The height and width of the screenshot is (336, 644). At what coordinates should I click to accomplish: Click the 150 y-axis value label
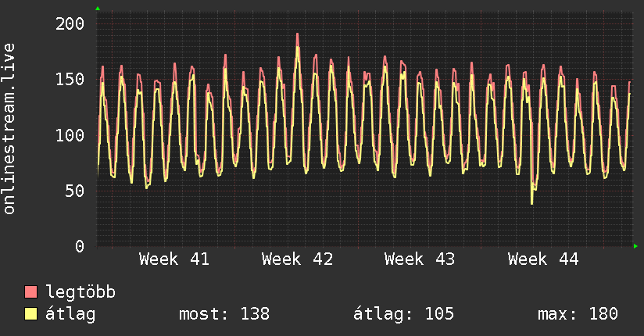click(x=70, y=79)
